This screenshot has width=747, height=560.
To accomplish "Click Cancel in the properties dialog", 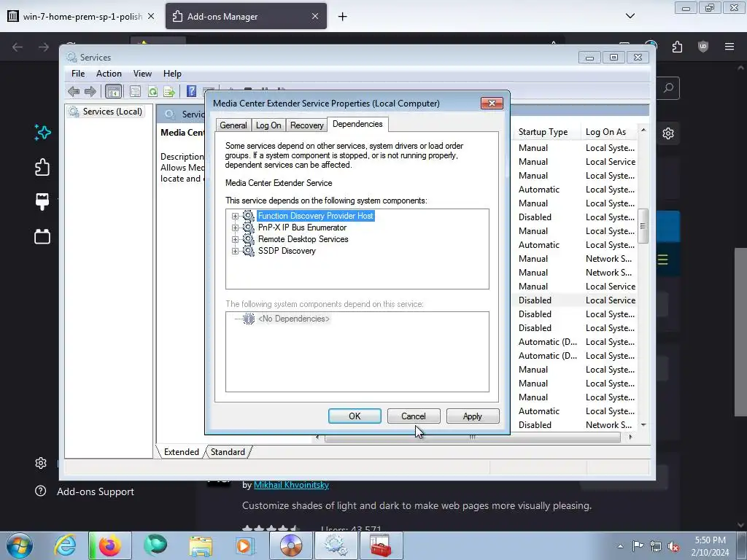I will [414, 416].
